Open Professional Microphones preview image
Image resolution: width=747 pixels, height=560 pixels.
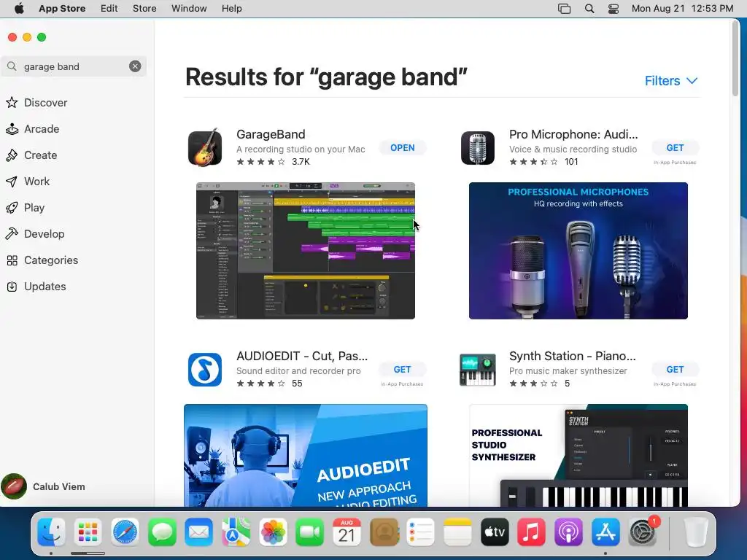(578, 251)
